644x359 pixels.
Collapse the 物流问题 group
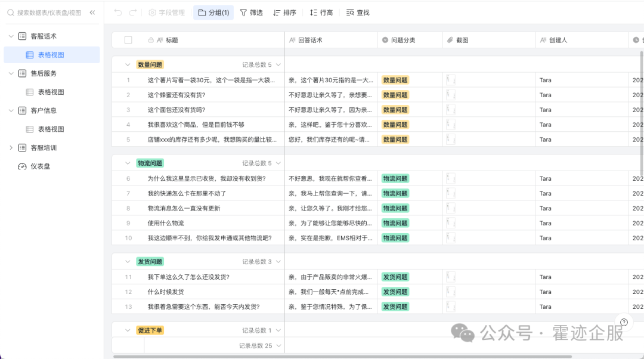(127, 163)
